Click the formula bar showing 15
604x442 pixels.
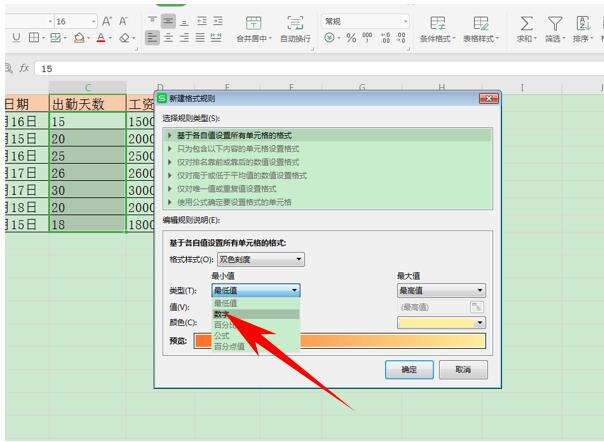pos(319,69)
